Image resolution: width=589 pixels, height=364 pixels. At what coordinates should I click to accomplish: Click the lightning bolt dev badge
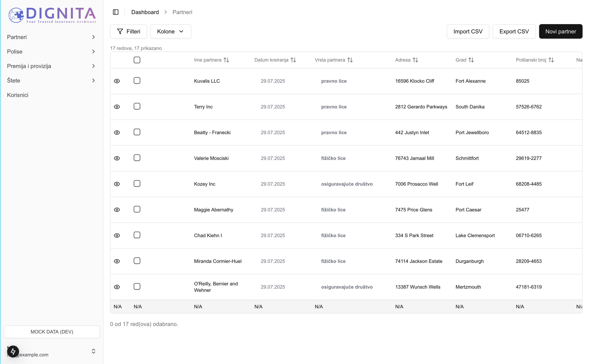[13, 352]
